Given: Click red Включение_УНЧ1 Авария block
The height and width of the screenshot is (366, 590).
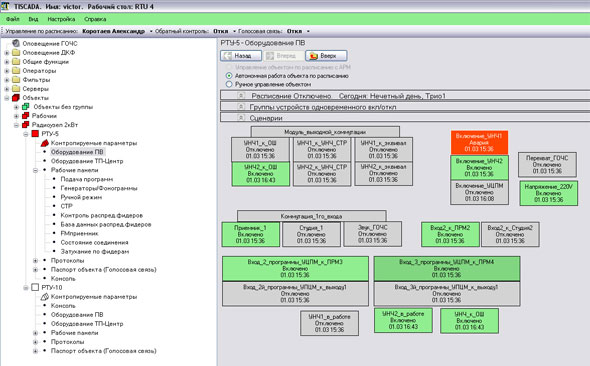Looking at the screenshot, I should [x=479, y=142].
